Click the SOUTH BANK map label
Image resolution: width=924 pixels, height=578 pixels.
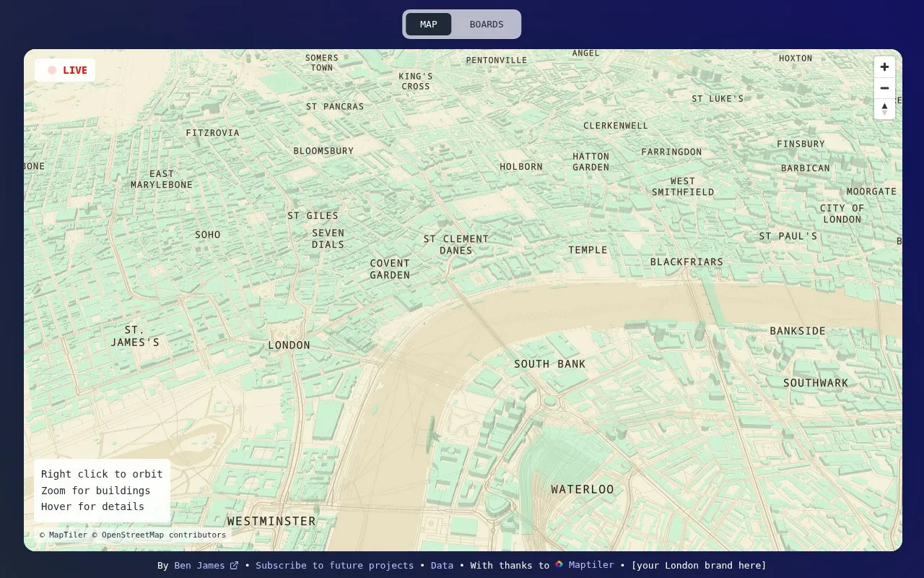tap(550, 364)
